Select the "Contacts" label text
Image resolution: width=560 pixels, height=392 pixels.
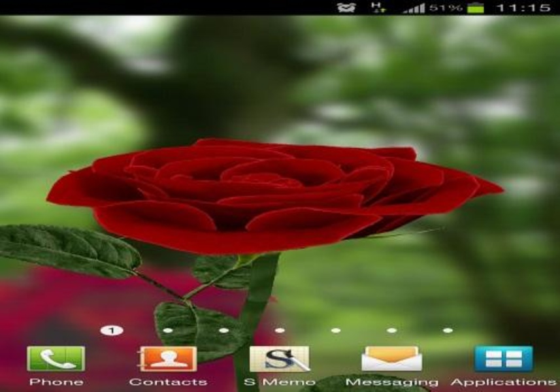168,382
